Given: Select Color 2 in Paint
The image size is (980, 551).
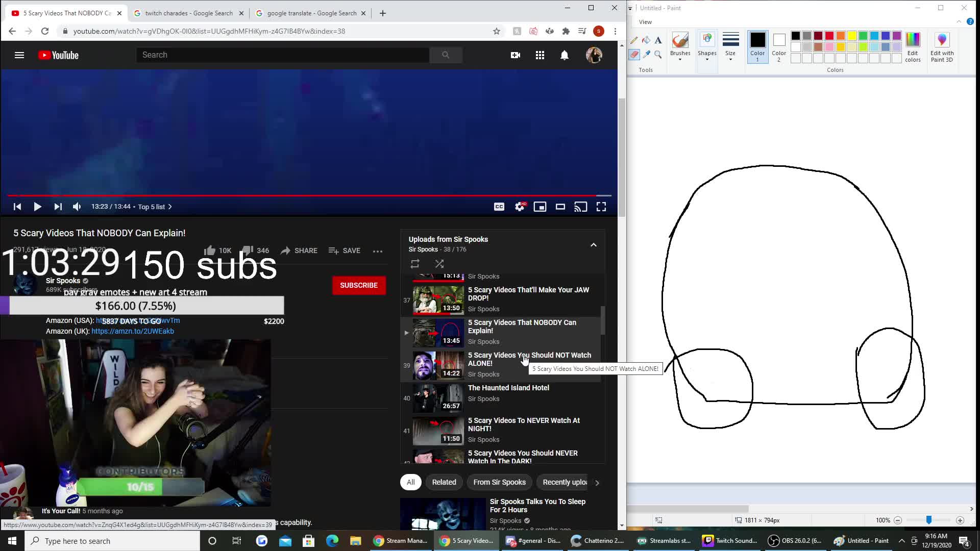Looking at the screenshot, I should (779, 47).
